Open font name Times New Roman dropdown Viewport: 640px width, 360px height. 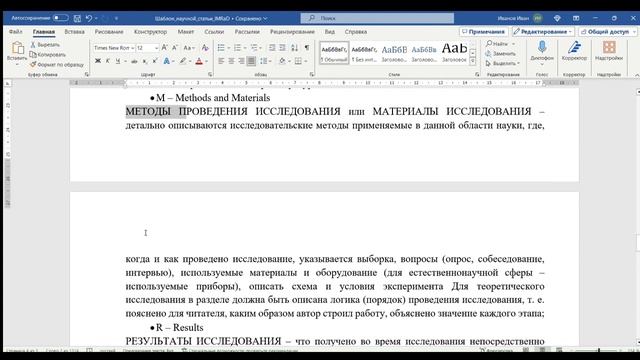132,48
